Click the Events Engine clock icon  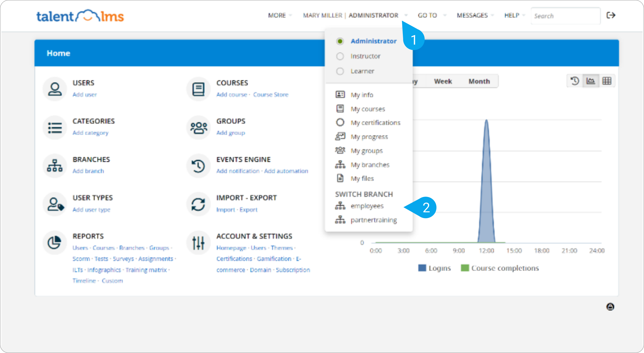pos(198,166)
